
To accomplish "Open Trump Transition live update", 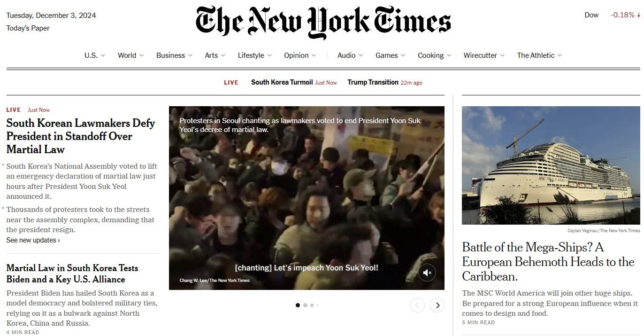I will coord(373,82).
